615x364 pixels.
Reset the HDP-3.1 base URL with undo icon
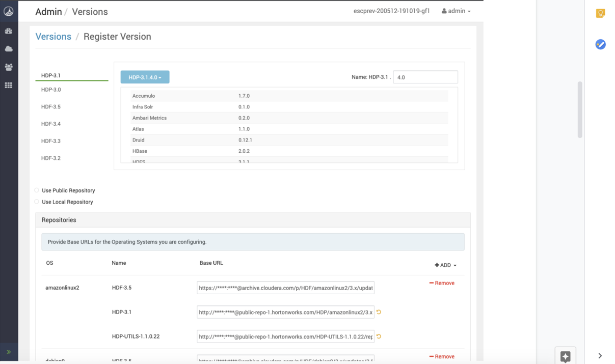click(379, 312)
